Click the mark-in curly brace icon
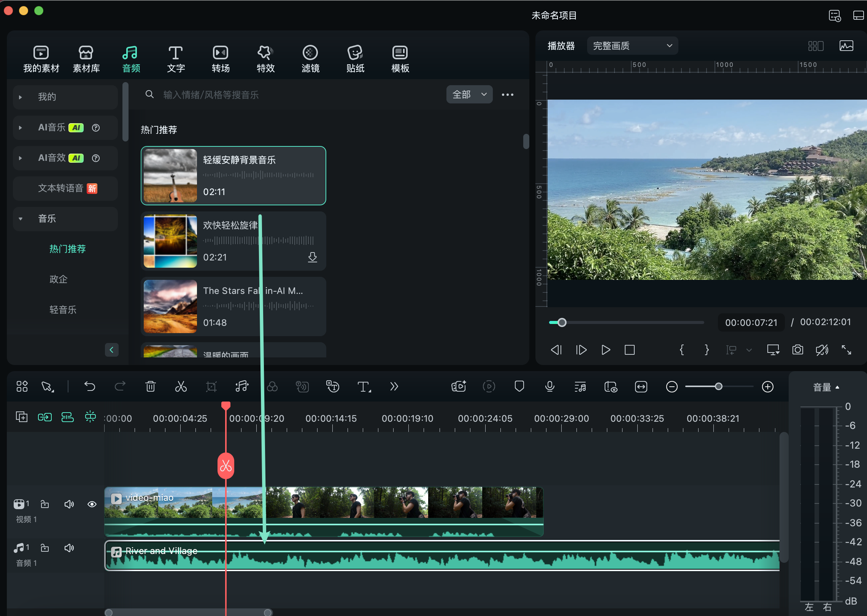This screenshot has width=867, height=616. click(x=682, y=350)
